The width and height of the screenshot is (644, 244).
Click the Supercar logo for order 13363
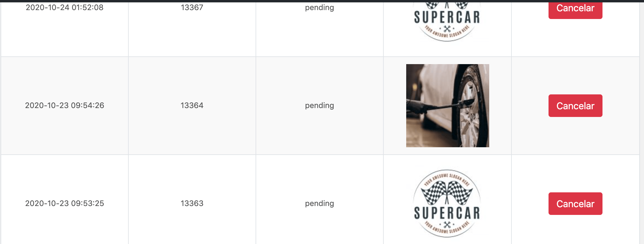[x=447, y=204]
